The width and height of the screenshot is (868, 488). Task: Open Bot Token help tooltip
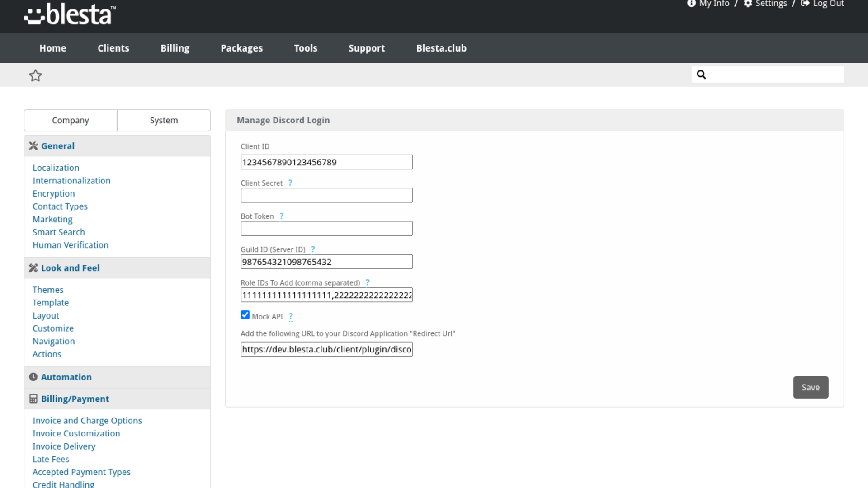[x=282, y=216]
